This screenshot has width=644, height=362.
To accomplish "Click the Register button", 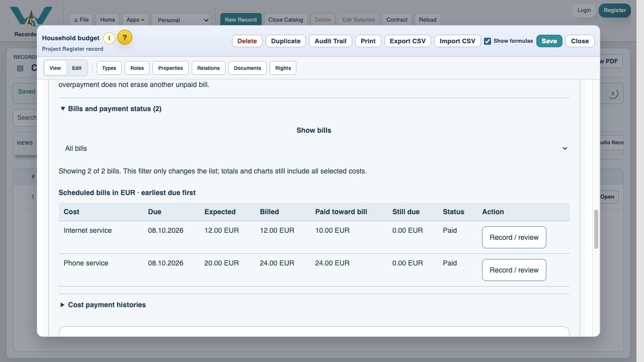I will tap(615, 10).
